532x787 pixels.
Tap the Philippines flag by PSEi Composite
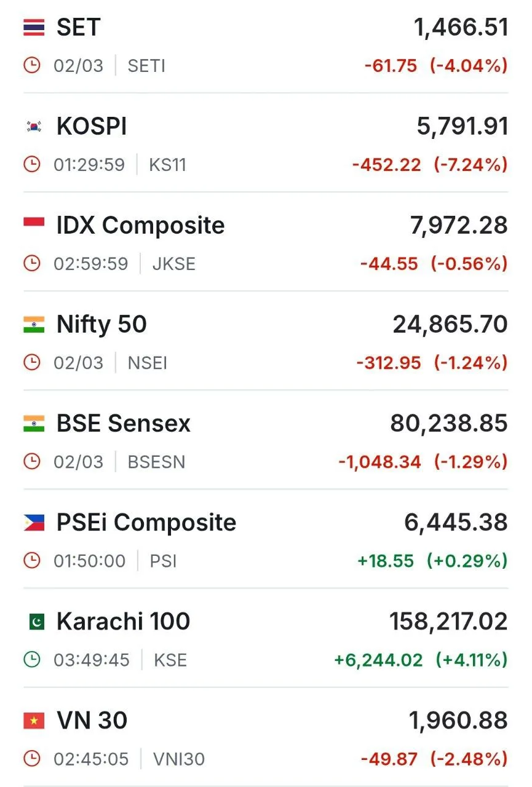(34, 523)
